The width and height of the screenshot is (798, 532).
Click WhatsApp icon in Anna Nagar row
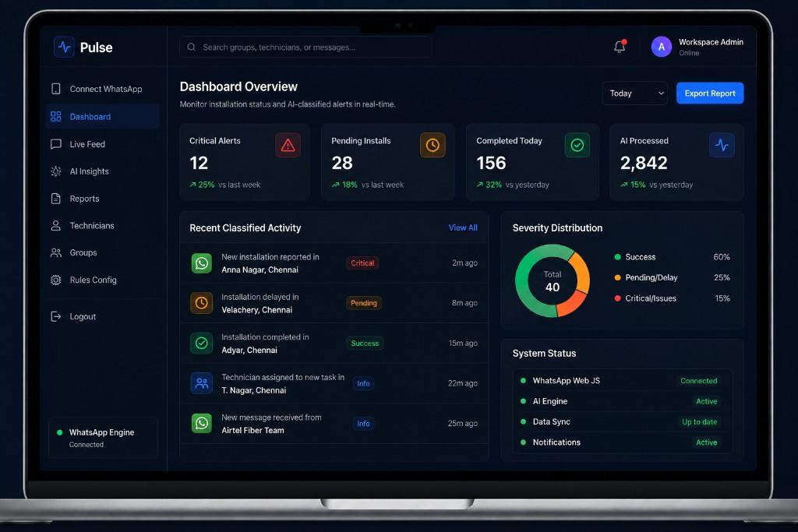coord(202,263)
